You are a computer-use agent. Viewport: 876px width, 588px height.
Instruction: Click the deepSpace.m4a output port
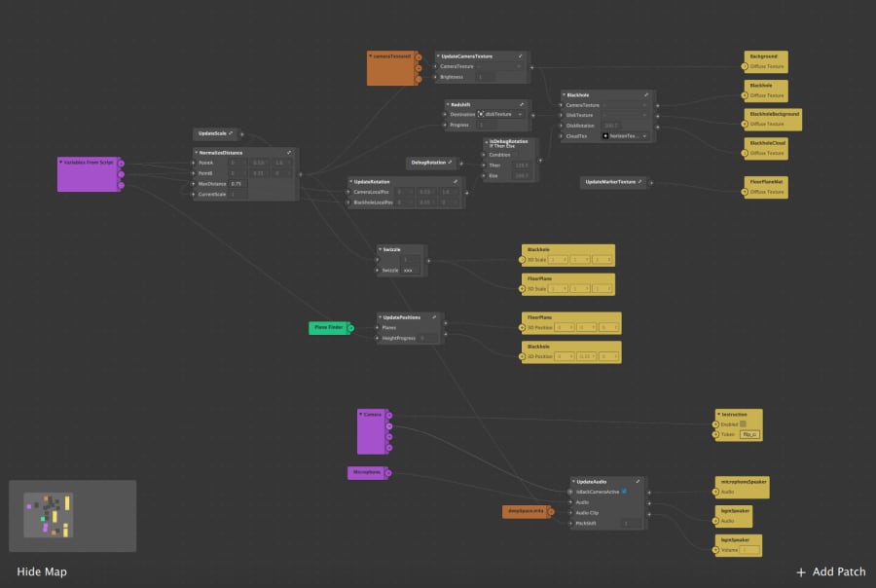(x=551, y=511)
